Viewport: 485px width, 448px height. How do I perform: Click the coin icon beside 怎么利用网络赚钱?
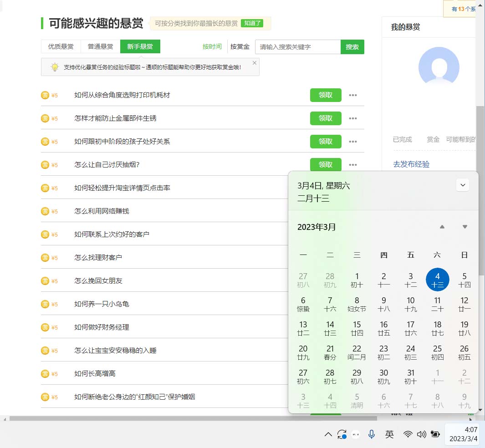point(45,211)
